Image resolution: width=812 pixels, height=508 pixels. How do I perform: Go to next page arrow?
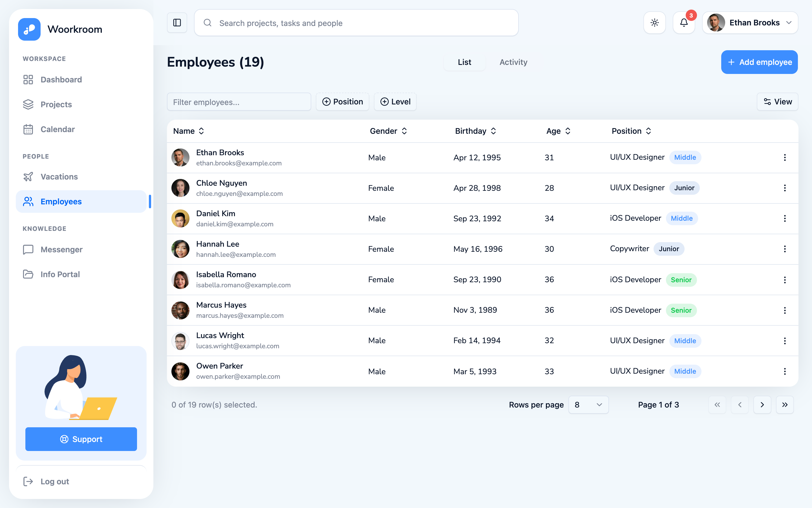point(762,405)
